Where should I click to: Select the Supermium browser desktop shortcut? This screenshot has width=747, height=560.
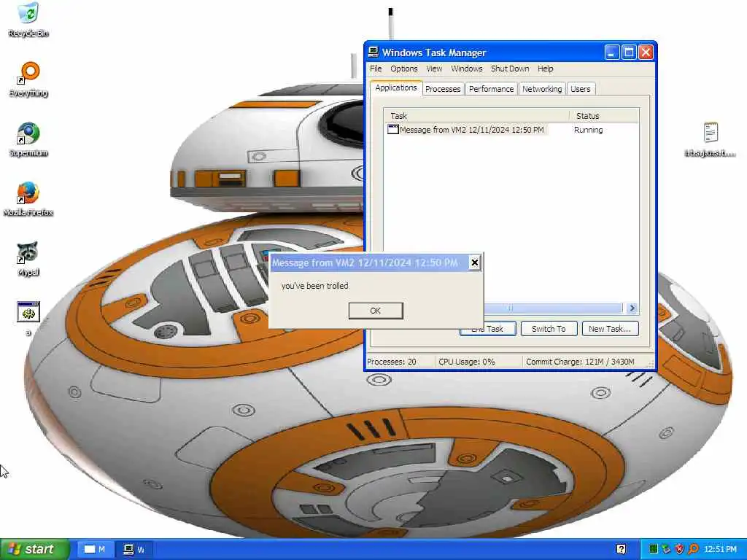[28, 139]
